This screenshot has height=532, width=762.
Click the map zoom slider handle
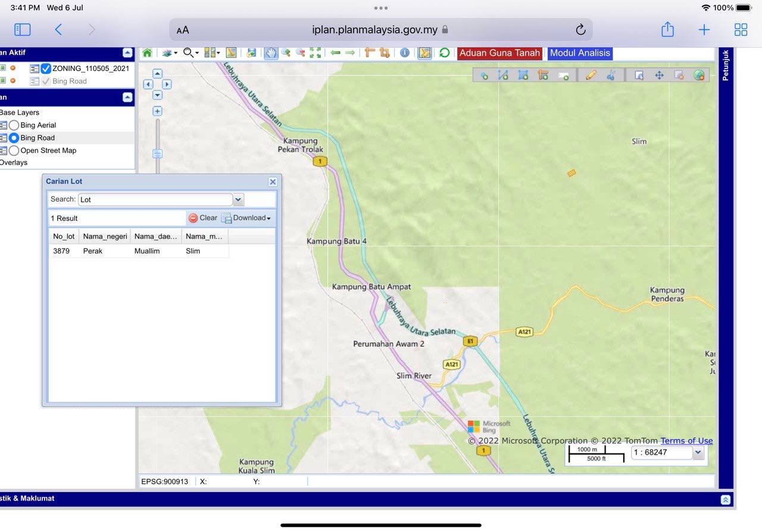point(157,154)
